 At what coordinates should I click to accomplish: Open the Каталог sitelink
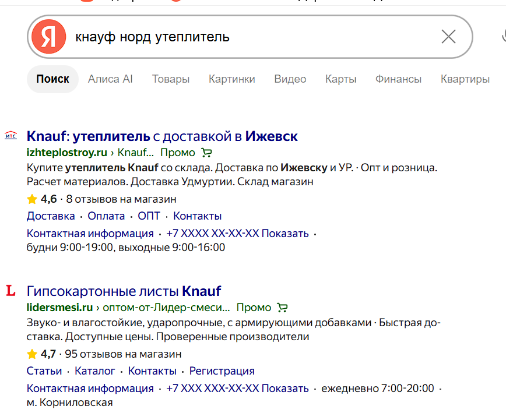tap(95, 370)
